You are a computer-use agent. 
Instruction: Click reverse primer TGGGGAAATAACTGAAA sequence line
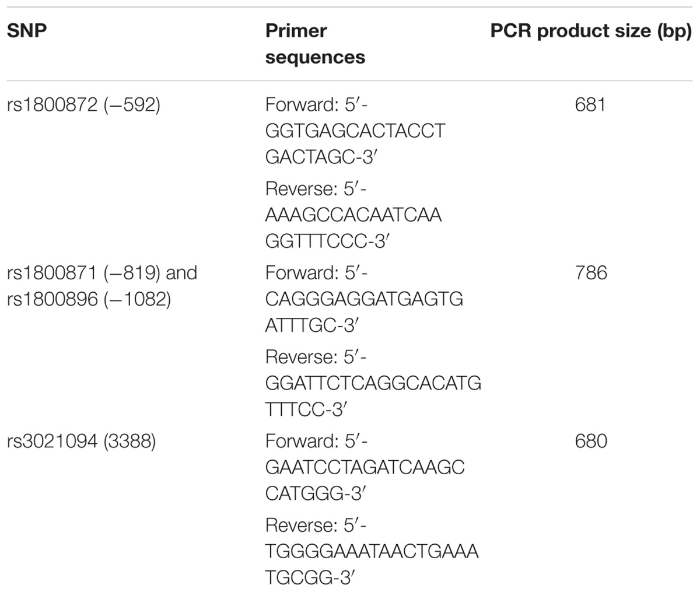[372, 551]
